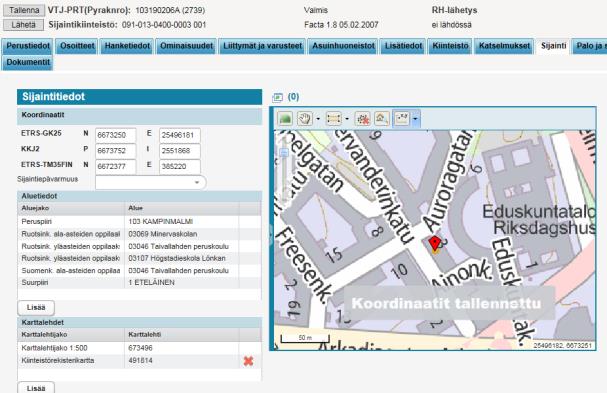
Task: Select the 491814 map sheet cell
Action: 182,360
